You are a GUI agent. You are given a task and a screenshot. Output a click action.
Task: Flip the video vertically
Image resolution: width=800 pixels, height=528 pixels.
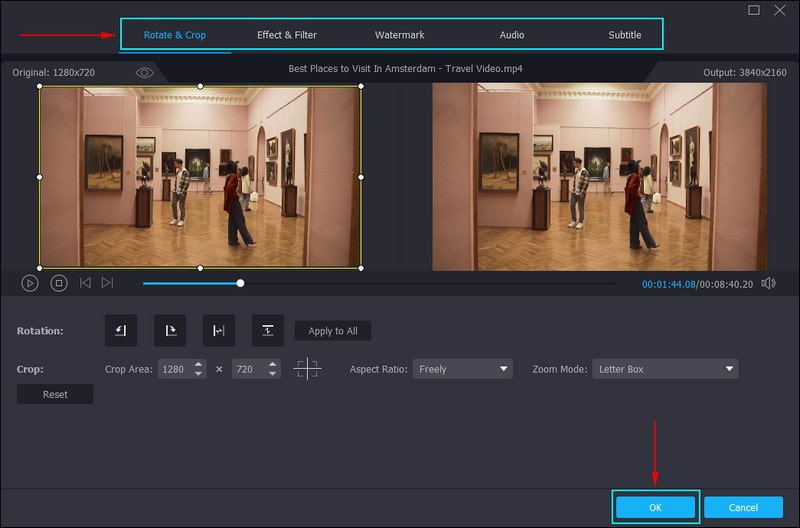click(268, 330)
